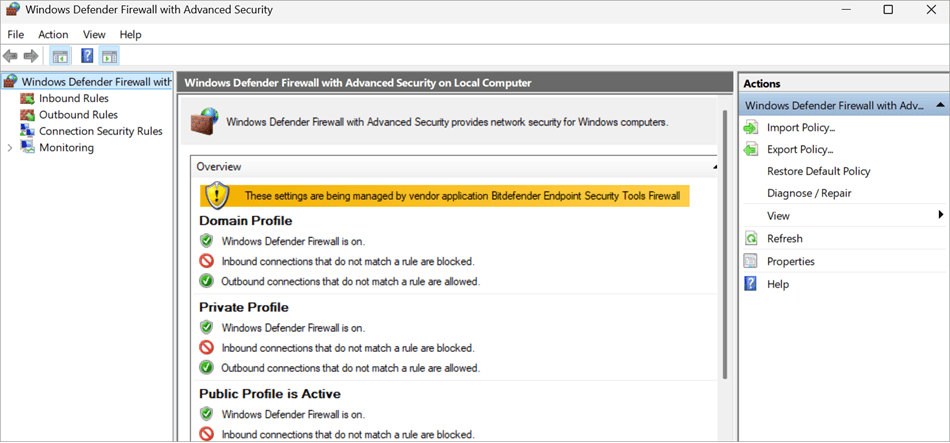Click Restore Default Policy
Viewport: 950px width, 443px height.
click(x=818, y=172)
